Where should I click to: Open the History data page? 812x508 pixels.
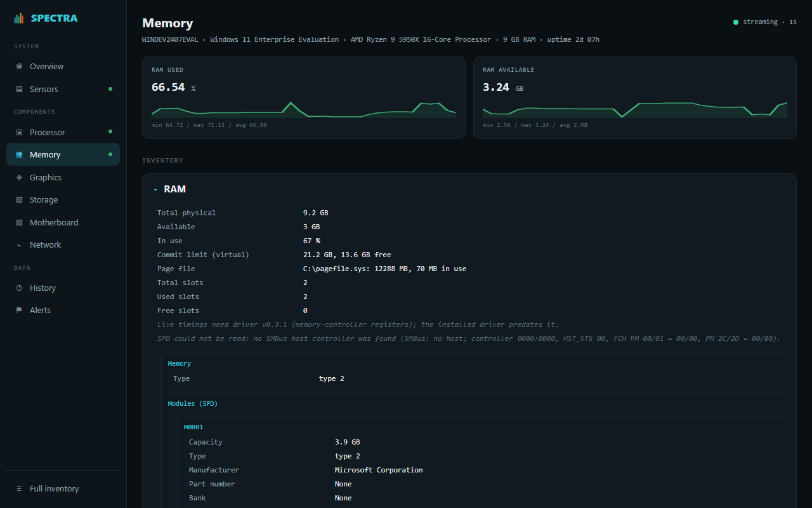point(63,288)
